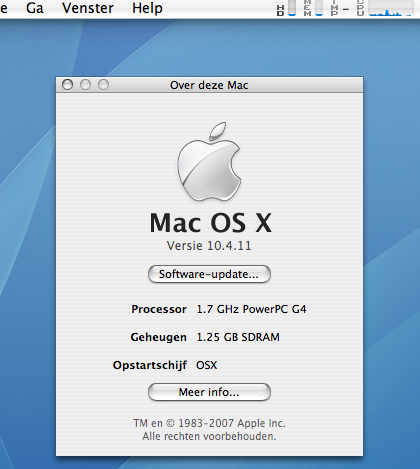Open the Ga menu
This screenshot has height=469, width=420.
(x=35, y=8)
